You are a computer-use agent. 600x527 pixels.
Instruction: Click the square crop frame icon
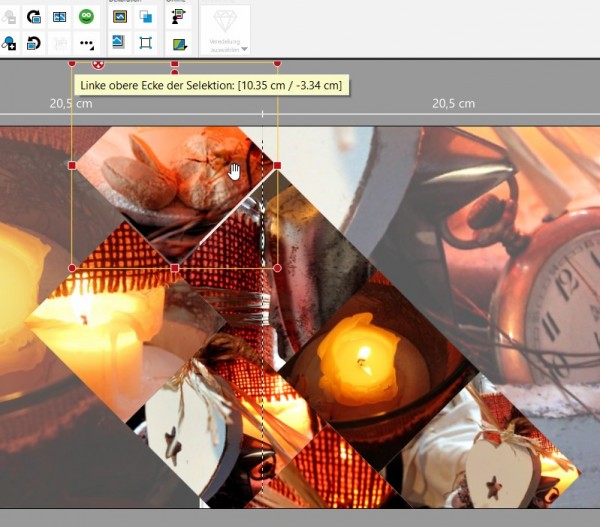pyautogui.click(x=145, y=43)
